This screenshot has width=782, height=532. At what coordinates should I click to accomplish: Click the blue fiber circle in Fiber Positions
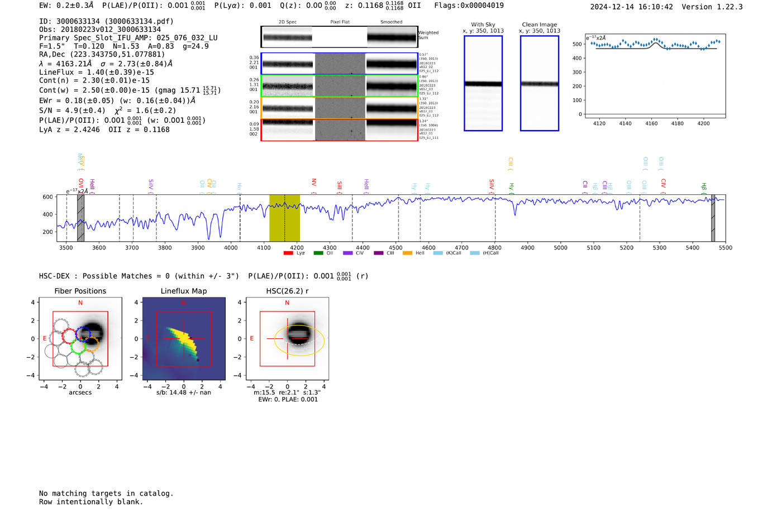pos(83,334)
